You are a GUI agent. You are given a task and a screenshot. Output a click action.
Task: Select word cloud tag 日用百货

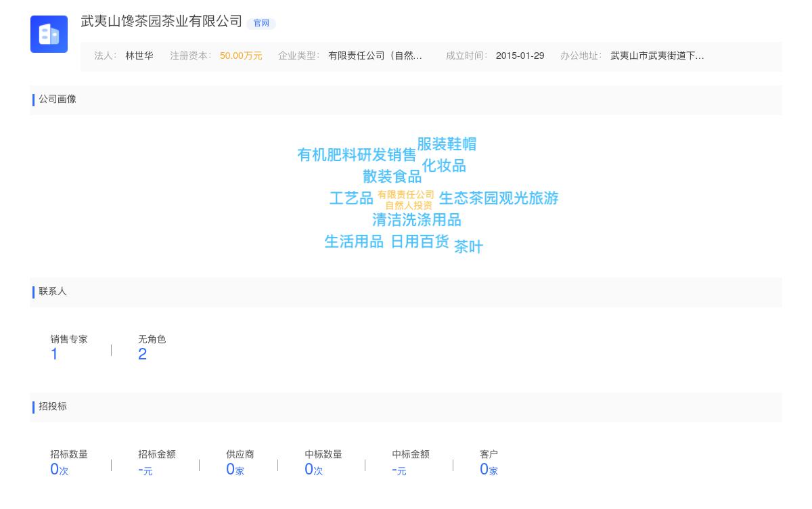point(420,242)
